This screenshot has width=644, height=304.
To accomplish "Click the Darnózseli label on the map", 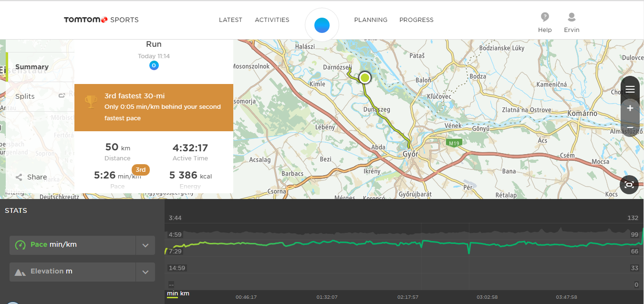I will [337, 67].
